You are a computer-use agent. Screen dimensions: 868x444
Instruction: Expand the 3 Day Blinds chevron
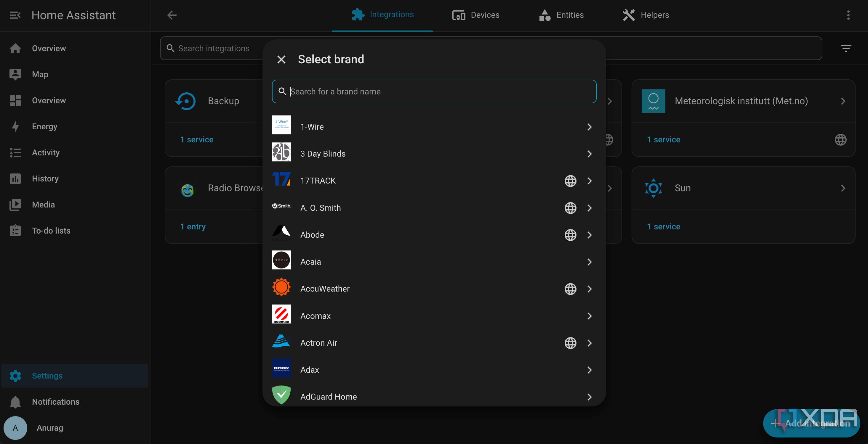point(589,154)
